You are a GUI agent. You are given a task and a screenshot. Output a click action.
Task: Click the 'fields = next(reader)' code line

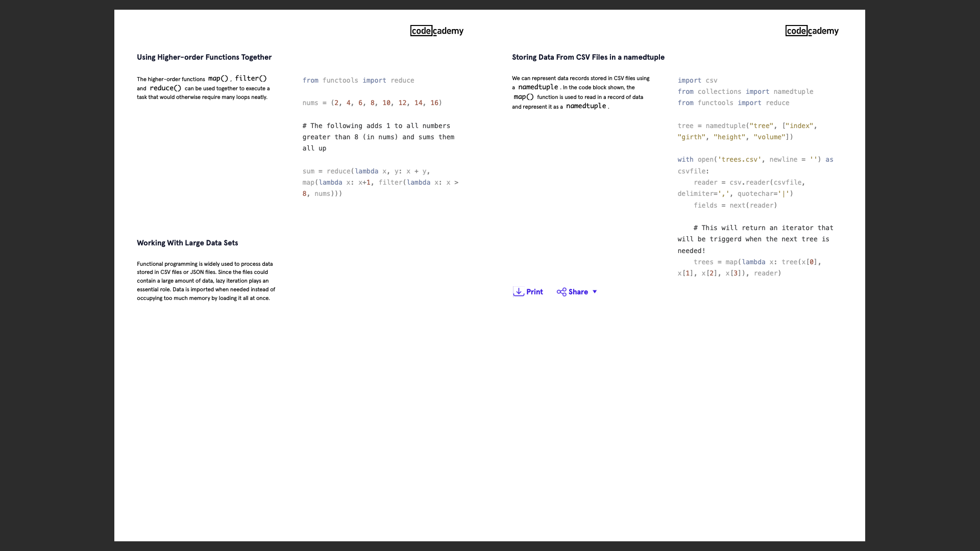click(735, 206)
